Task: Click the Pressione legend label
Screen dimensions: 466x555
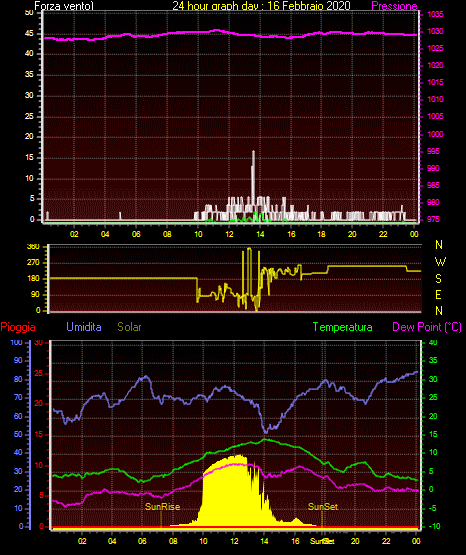Action: (394, 6)
